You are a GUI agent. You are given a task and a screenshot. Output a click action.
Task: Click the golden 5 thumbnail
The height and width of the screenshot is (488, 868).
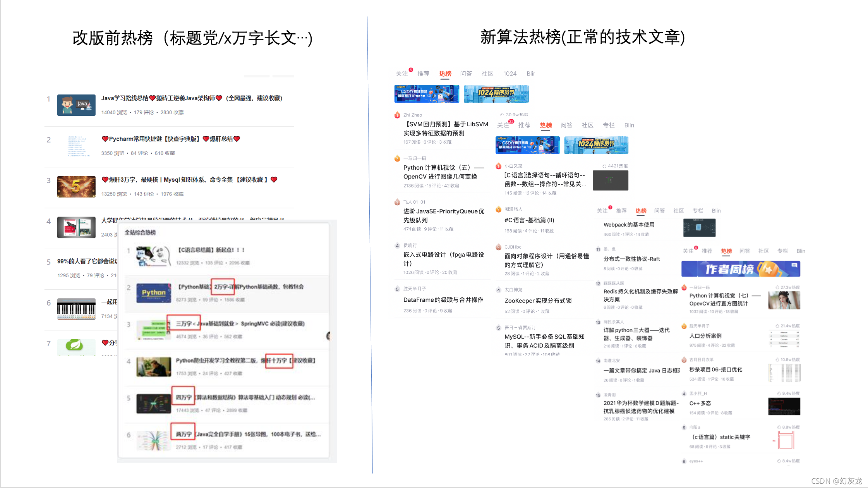point(76,187)
